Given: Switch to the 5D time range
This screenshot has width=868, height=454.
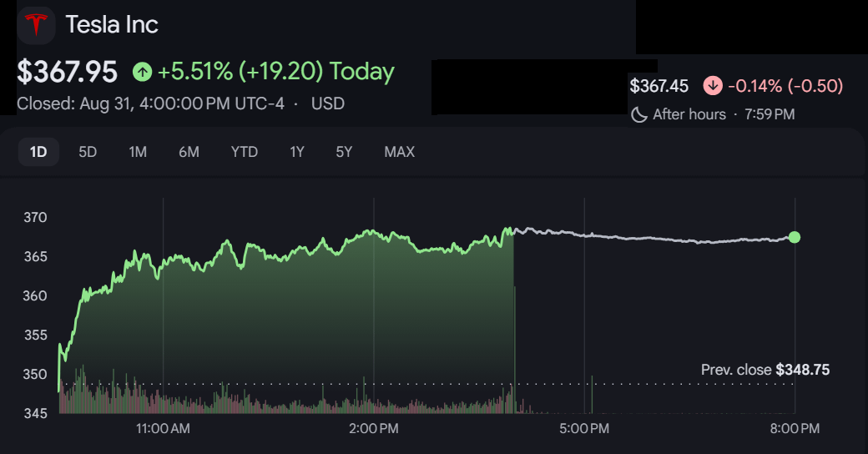Looking at the screenshot, I should [x=88, y=152].
